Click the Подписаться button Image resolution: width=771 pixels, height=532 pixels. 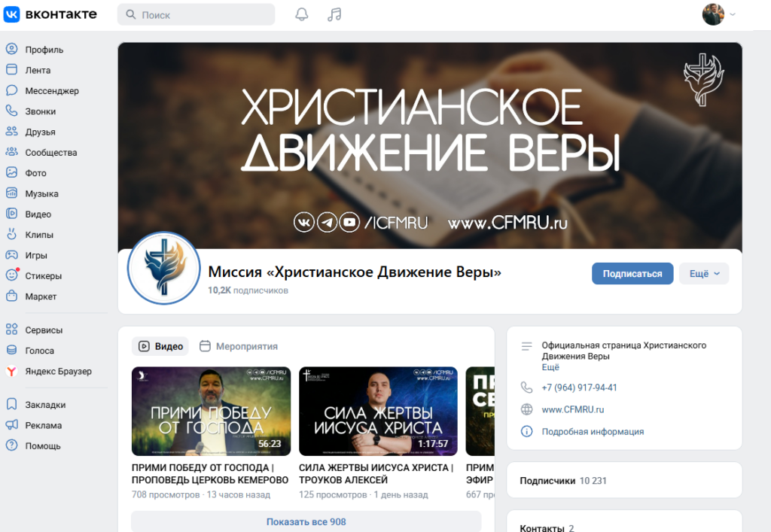[632, 274]
